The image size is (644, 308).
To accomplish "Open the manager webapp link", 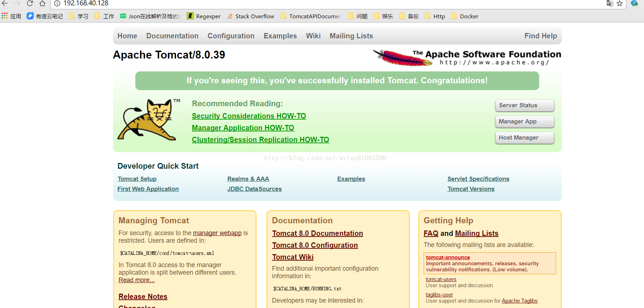I will 217,233.
